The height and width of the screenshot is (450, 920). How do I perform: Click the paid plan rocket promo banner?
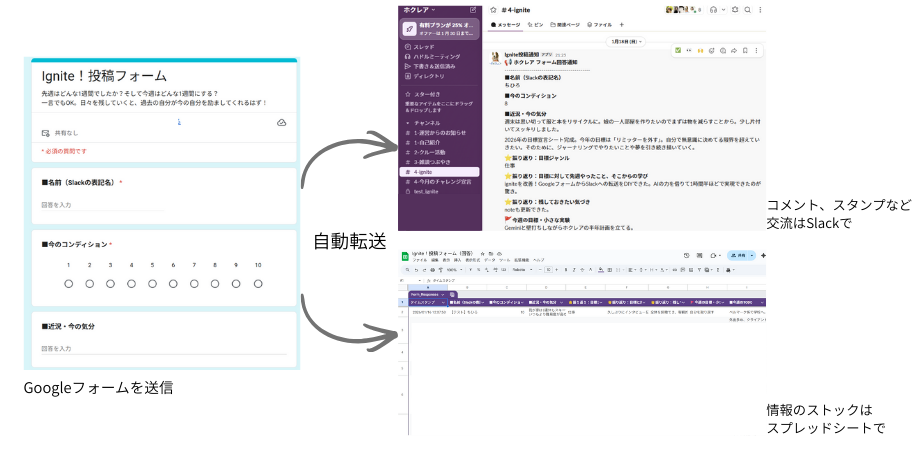(x=439, y=29)
